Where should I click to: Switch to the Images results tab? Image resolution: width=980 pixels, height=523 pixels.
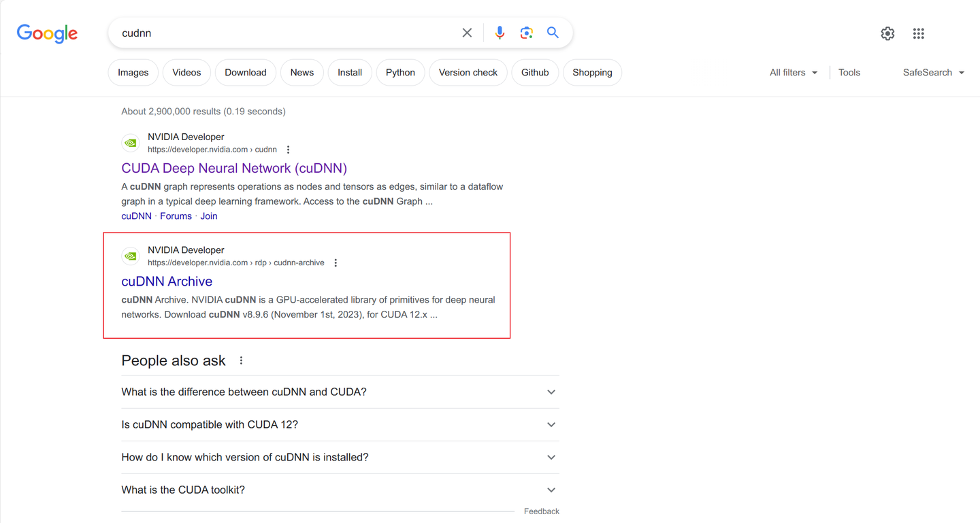click(x=133, y=72)
